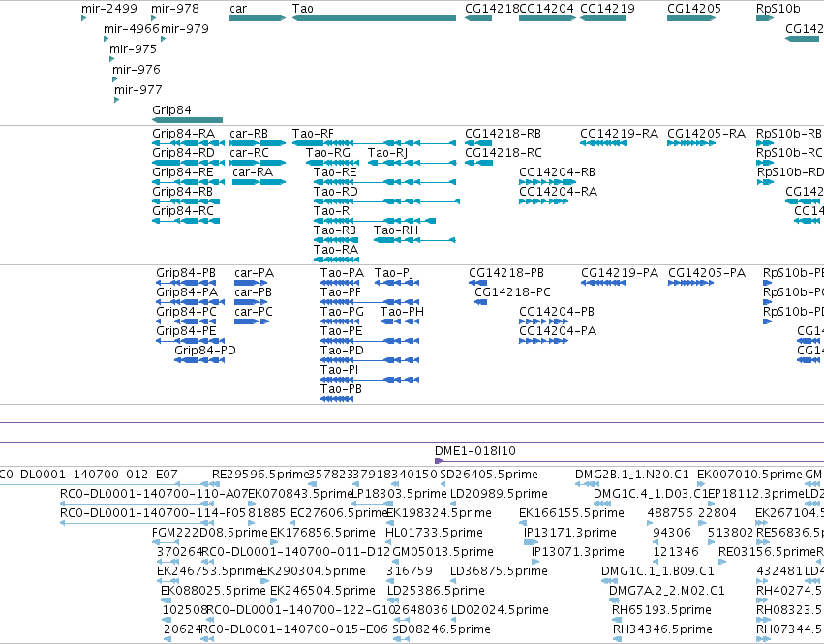
Task: Select the RpS10b gene bar
Action: coord(765,18)
